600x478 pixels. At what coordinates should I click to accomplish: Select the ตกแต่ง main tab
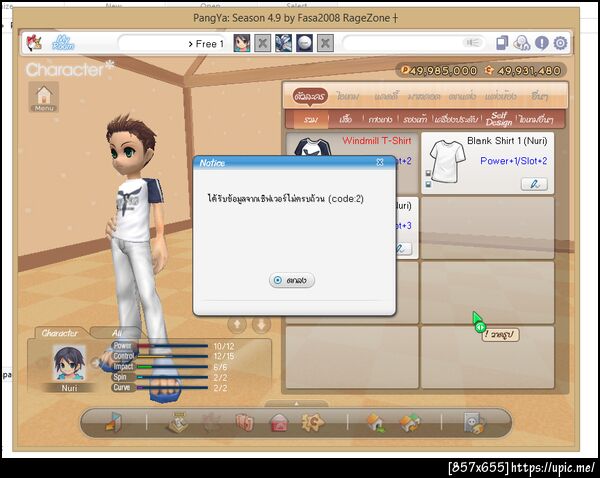click(462, 96)
